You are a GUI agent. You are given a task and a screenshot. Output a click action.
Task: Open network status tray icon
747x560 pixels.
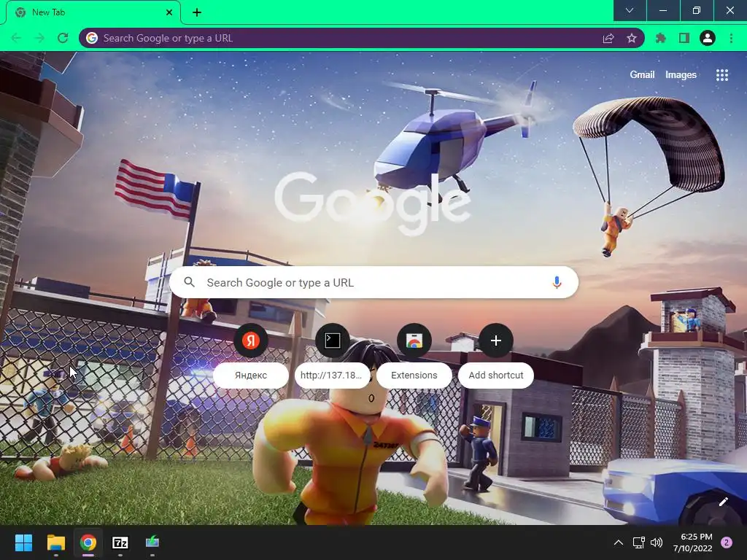pos(638,542)
